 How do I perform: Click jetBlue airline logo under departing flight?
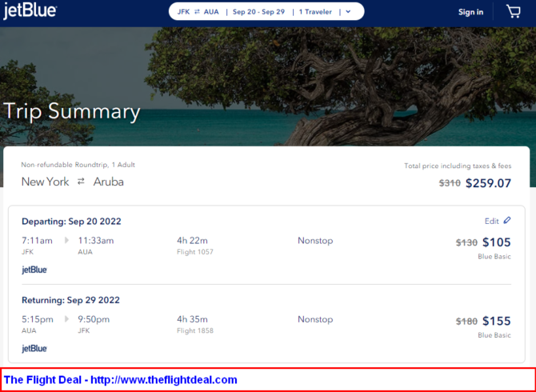(34, 270)
